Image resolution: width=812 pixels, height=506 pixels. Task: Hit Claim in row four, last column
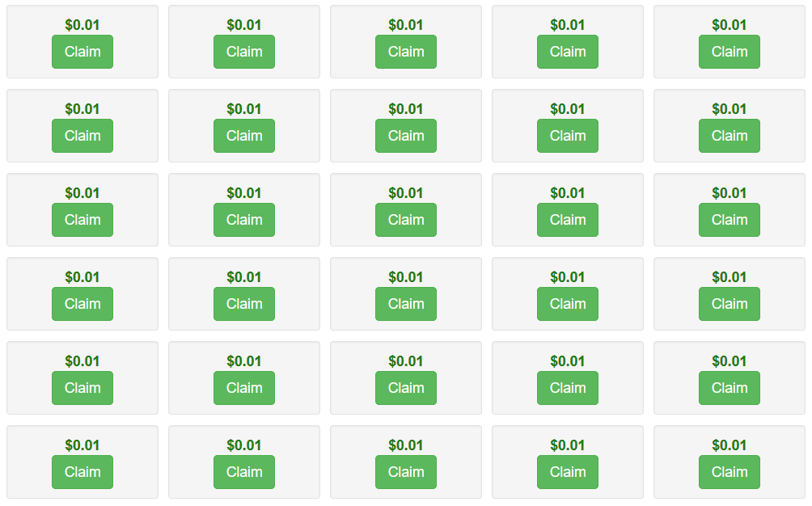coord(730,304)
